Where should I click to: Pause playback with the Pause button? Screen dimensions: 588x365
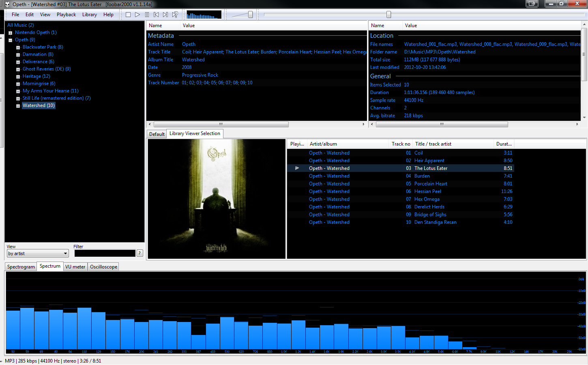[147, 15]
